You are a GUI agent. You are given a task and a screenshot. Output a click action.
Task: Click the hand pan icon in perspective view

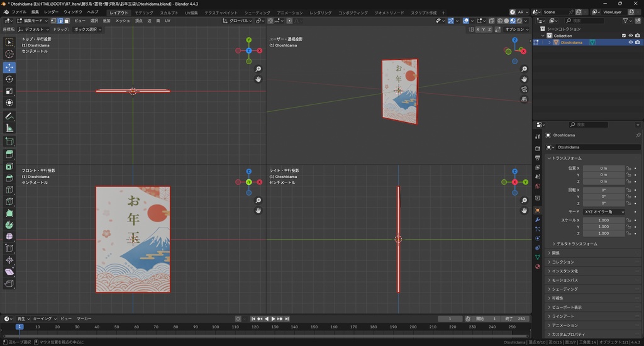coord(525,79)
